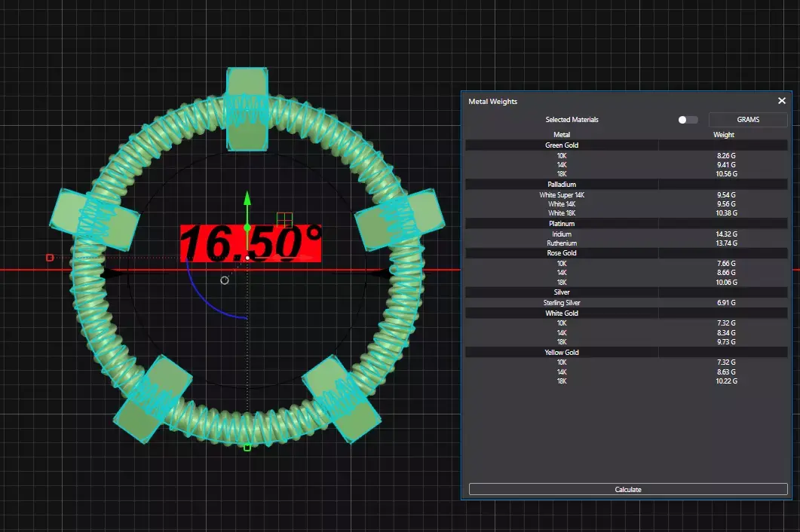This screenshot has height=532, width=800.
Task: Open the GRAMS unit selector
Action: (748, 119)
